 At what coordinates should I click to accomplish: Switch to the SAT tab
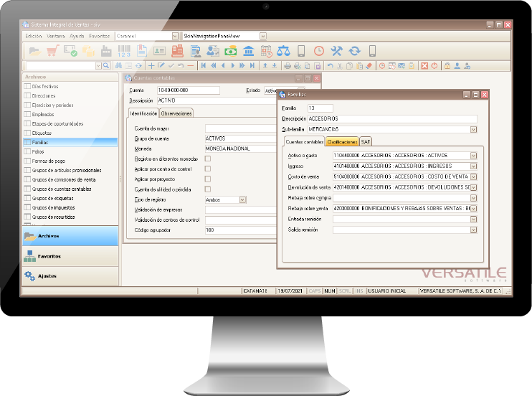pos(366,141)
